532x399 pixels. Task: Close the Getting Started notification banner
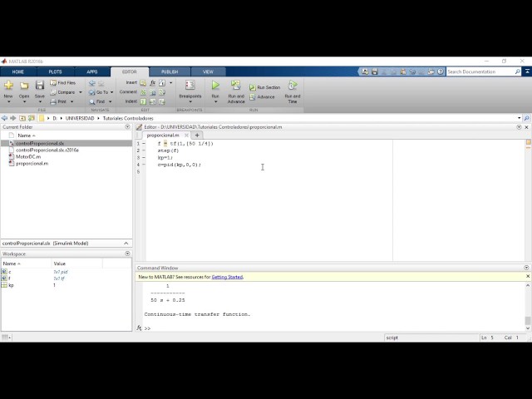click(x=527, y=276)
